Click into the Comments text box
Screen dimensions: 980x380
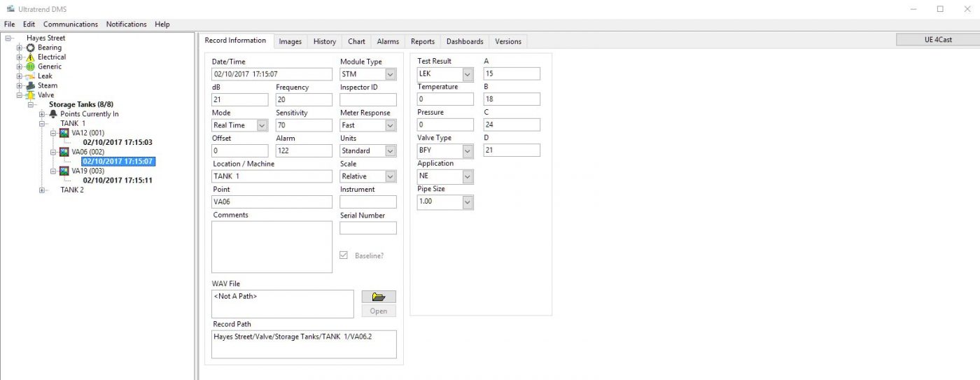(272, 246)
